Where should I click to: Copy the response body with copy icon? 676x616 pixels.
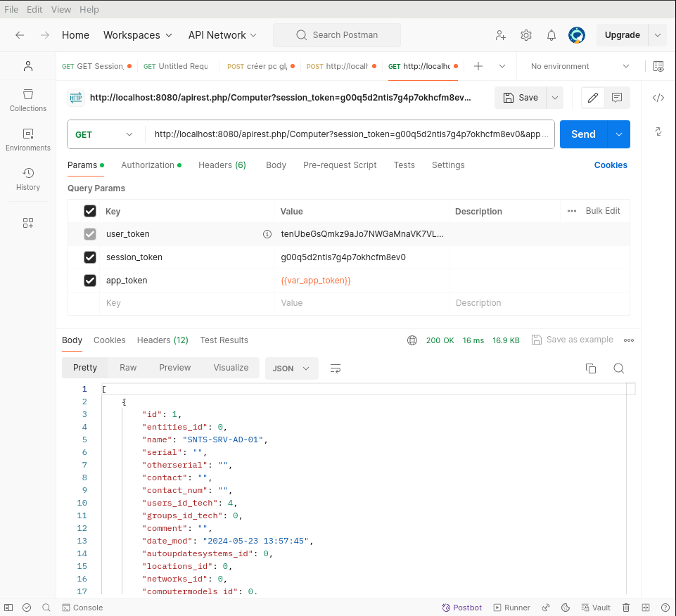click(x=591, y=368)
